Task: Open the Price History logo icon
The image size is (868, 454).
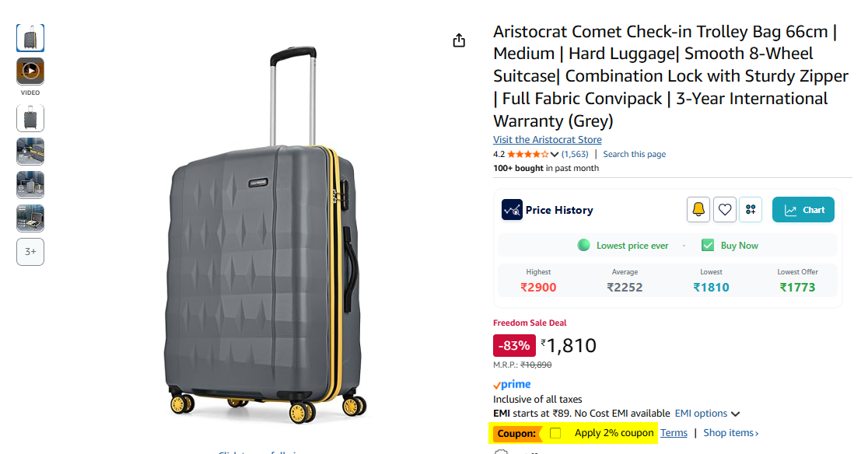Action: [x=512, y=210]
